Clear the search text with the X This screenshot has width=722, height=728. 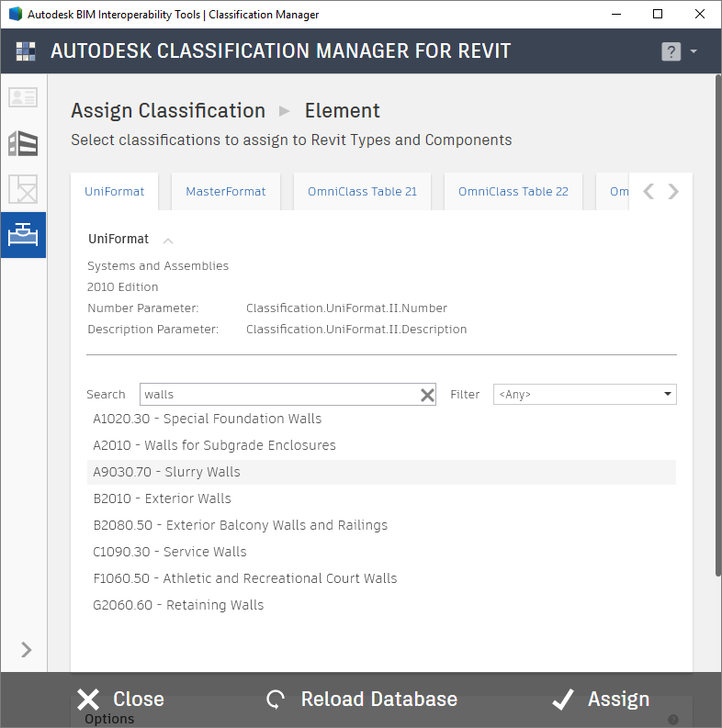point(427,395)
